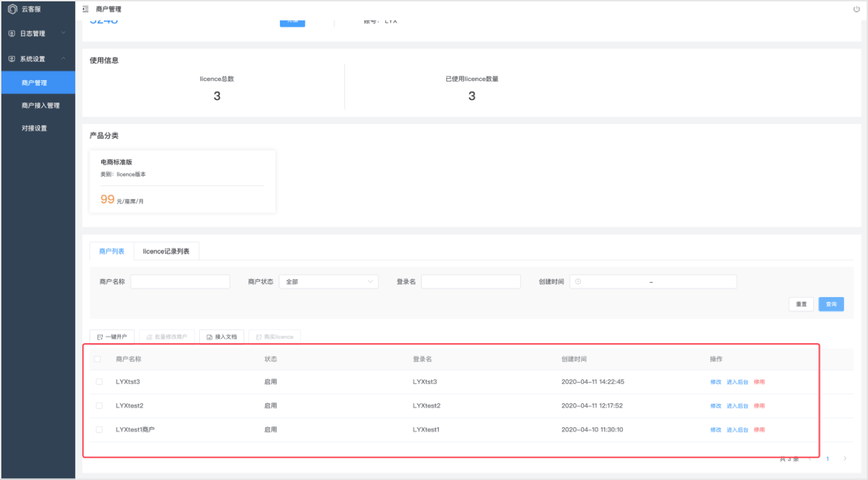The image size is (868, 480).
Task: Click the licence总数 label
Action: tap(217, 79)
